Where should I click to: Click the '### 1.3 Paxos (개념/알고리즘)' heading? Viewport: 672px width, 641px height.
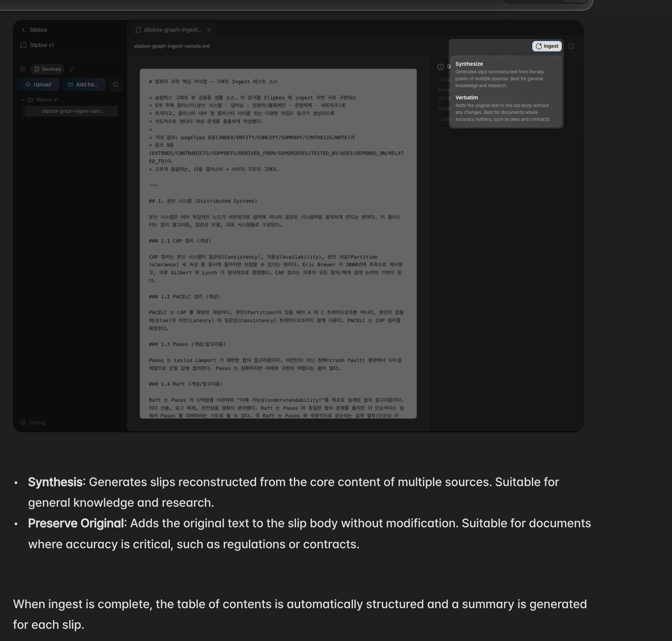point(187,344)
